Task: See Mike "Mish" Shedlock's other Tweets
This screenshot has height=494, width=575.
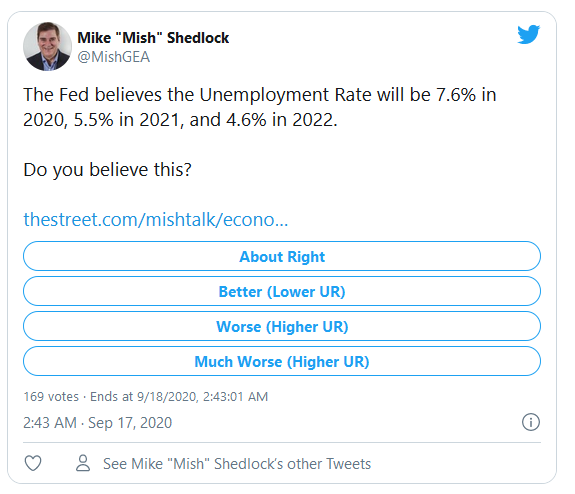Action: click(237, 464)
